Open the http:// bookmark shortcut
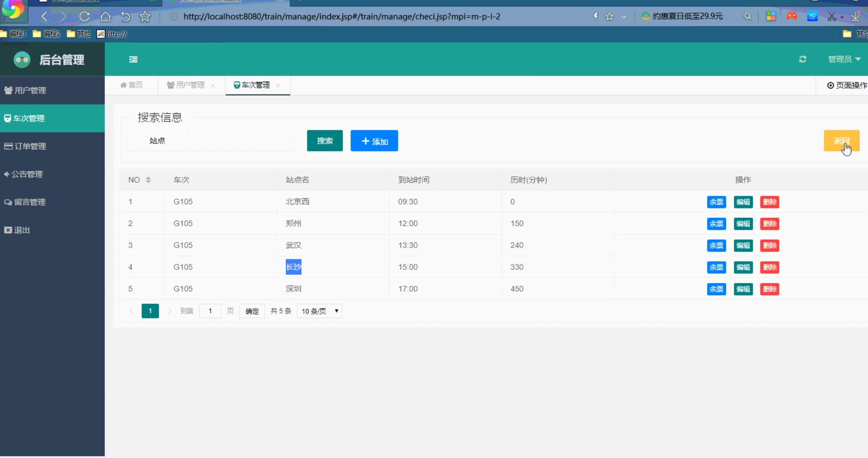This screenshot has height=458, width=868. pyautogui.click(x=112, y=34)
